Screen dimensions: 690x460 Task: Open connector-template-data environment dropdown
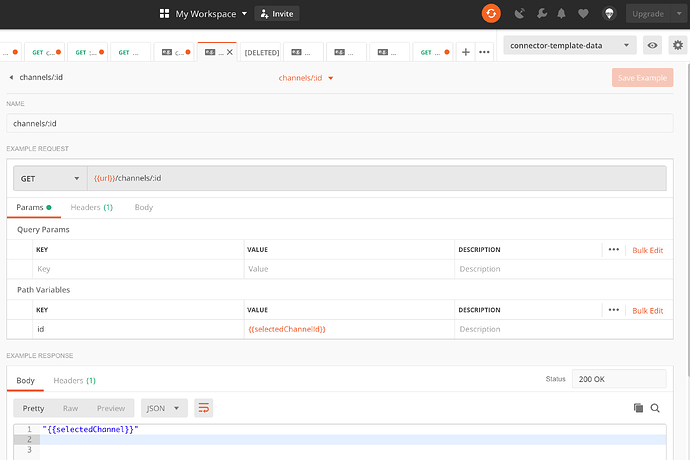(x=569, y=45)
